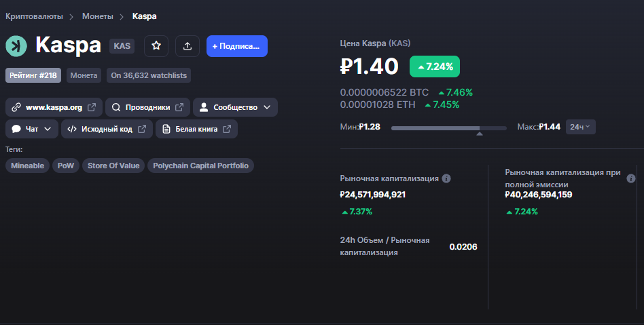Click the ₽1.40 price value
644x325 pixels.
pos(370,66)
